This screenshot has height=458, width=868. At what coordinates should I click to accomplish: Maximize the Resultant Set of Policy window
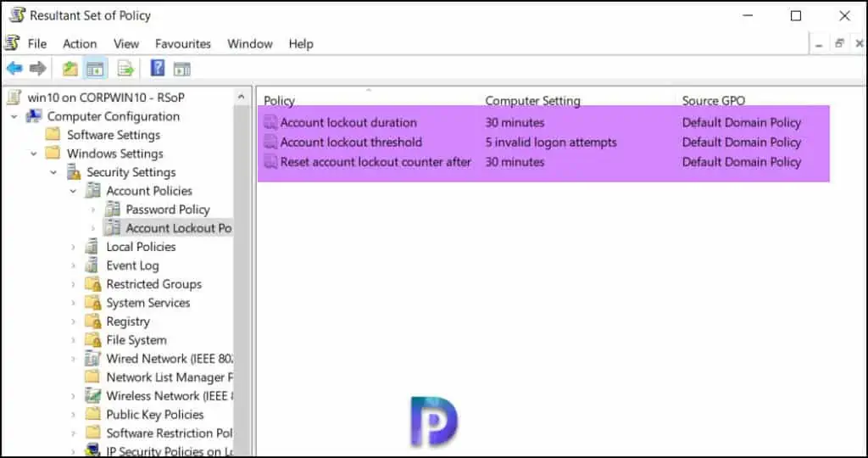tap(796, 15)
